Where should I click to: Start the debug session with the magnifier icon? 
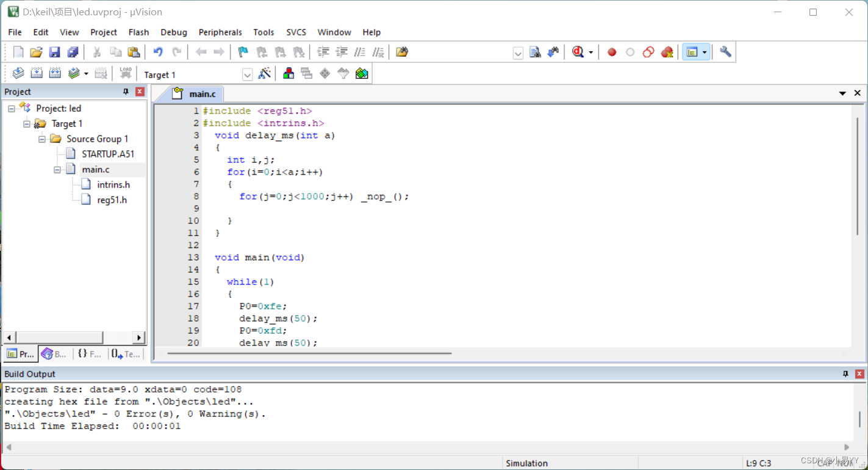click(x=578, y=52)
